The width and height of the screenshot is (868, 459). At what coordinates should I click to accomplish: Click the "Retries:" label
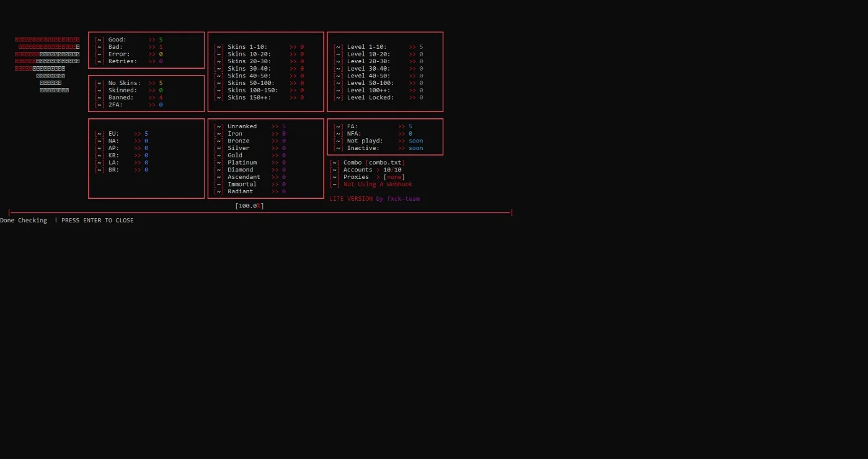click(123, 61)
